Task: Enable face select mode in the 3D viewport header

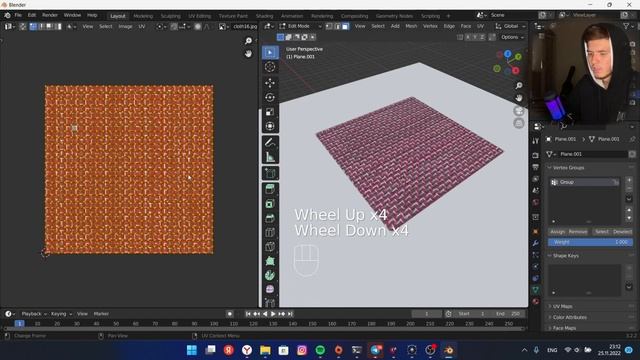Action: coord(345,26)
